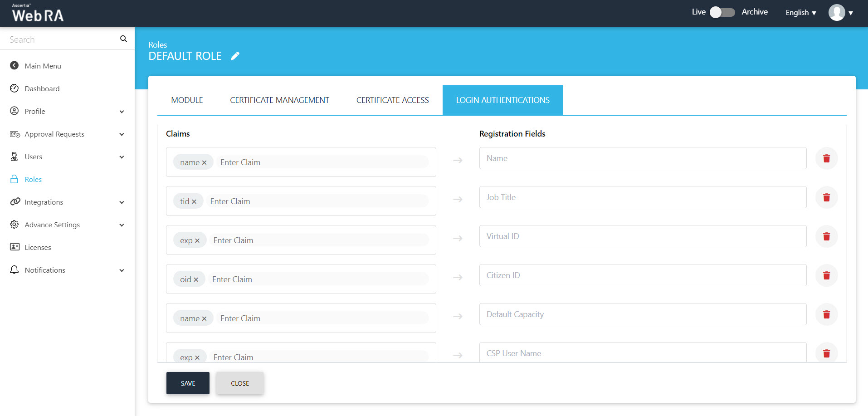The width and height of the screenshot is (868, 416).
Task: Click the search magnifier icon
Action: (123, 39)
